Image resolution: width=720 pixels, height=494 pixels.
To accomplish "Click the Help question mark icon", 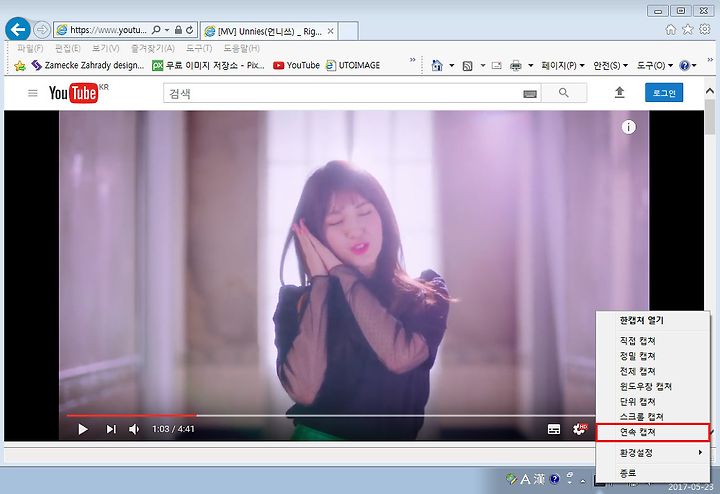I will coord(684,66).
